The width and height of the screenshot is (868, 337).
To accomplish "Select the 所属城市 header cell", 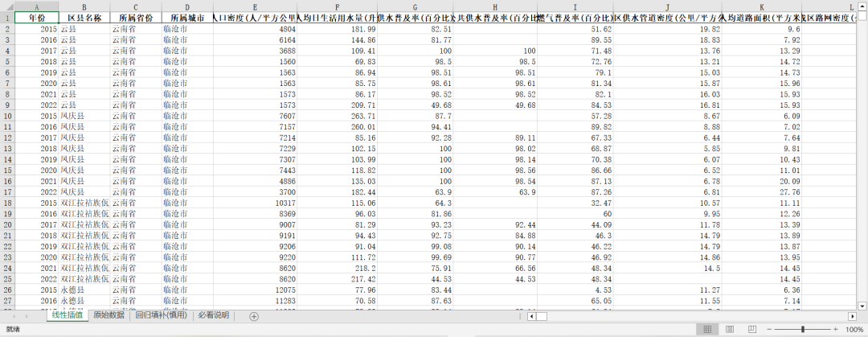I will tap(187, 18).
